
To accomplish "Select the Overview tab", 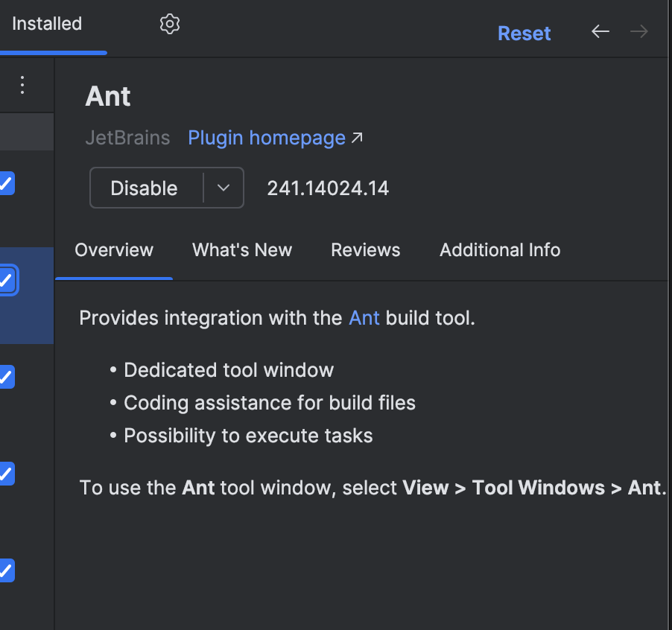I will point(114,250).
